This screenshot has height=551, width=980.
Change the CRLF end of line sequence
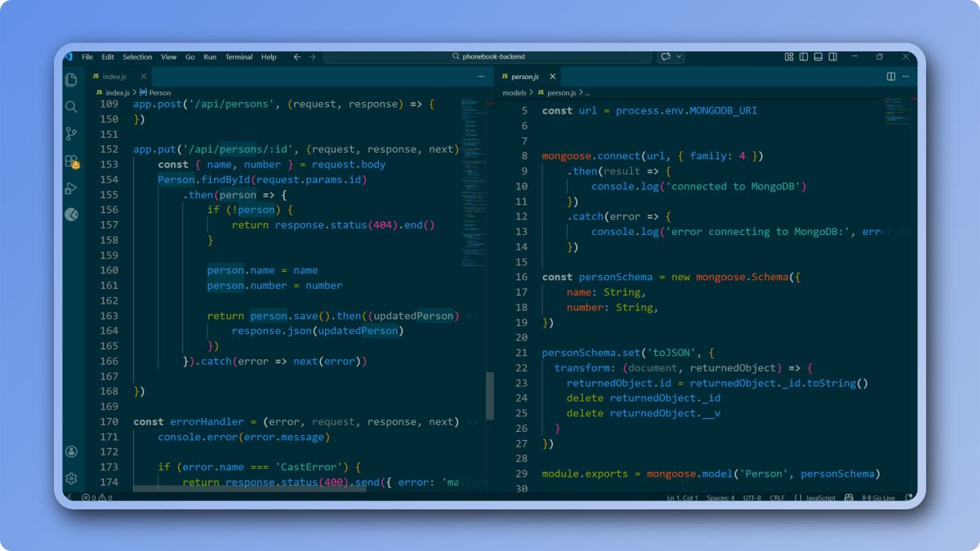pyautogui.click(x=778, y=497)
